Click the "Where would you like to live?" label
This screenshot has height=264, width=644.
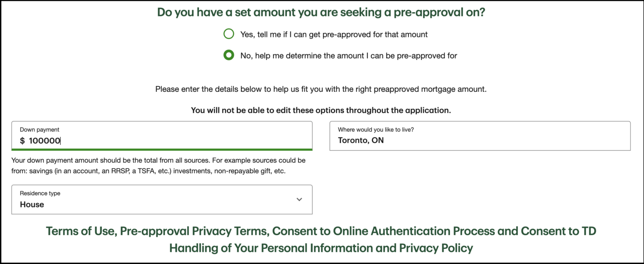coord(376,130)
